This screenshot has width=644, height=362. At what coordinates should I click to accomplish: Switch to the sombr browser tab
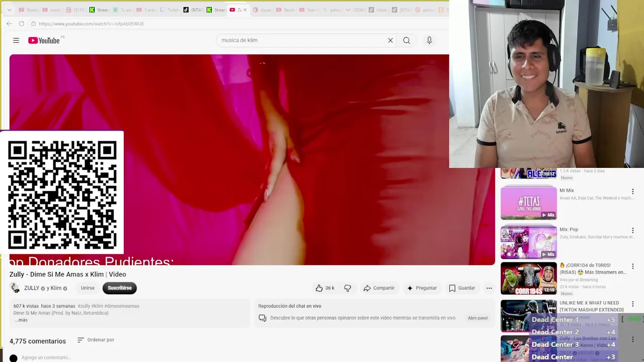53,10
